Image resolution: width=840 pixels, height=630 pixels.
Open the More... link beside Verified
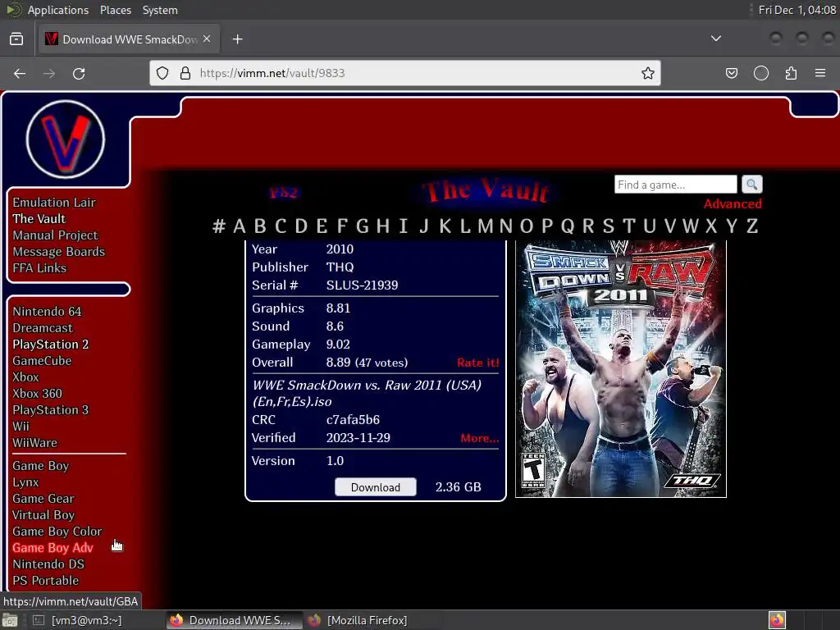(x=479, y=438)
